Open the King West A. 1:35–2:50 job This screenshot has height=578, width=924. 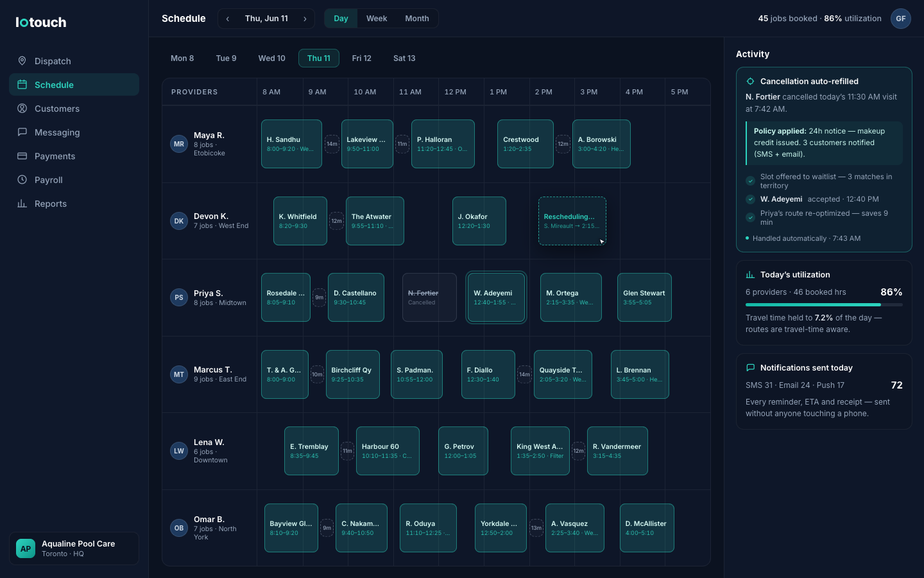click(x=540, y=451)
